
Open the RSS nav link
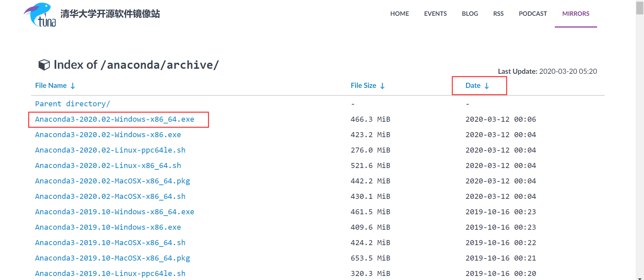(x=498, y=14)
